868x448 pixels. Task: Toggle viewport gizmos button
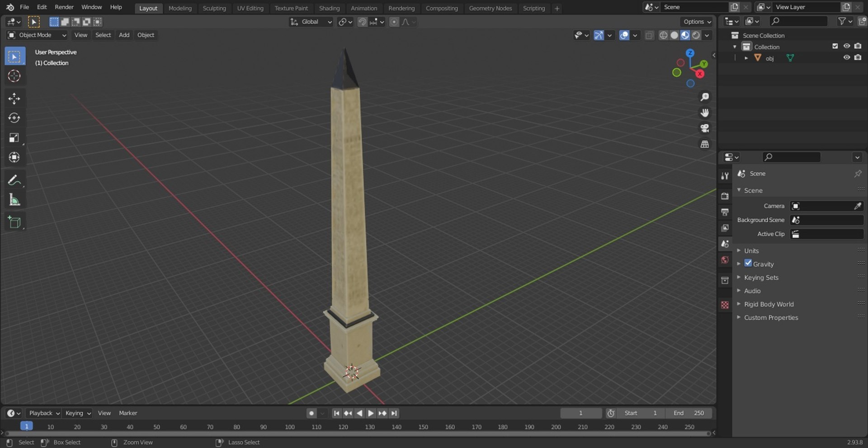599,35
